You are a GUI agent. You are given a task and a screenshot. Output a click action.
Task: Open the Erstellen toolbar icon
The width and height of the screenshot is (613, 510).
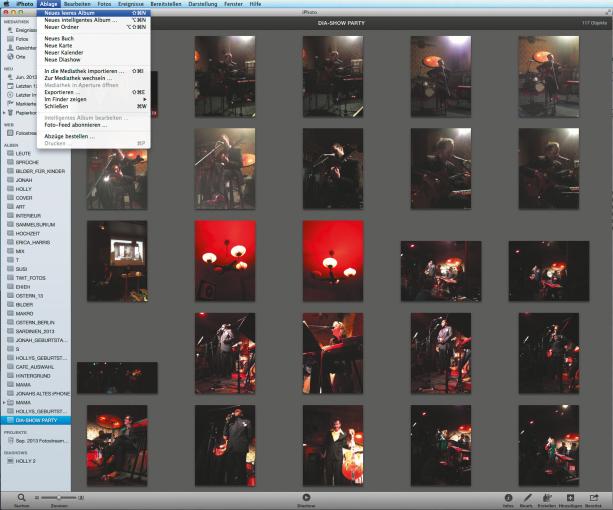[547, 497]
